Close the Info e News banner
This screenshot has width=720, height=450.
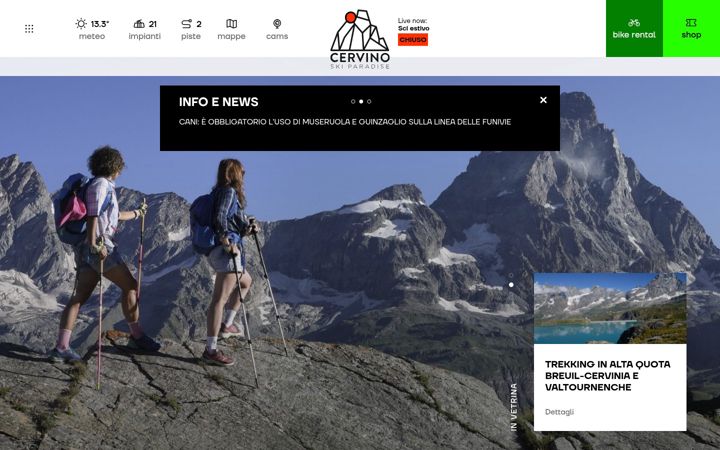[x=543, y=100]
